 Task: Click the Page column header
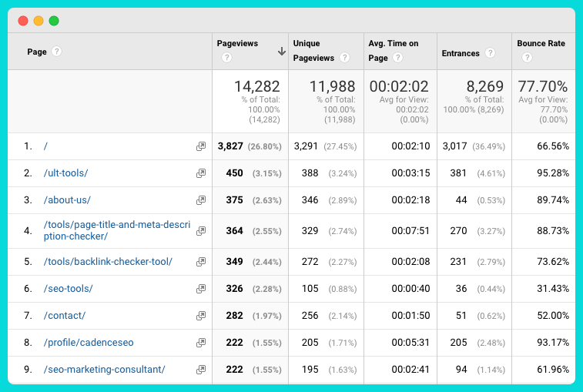pyautogui.click(x=37, y=52)
